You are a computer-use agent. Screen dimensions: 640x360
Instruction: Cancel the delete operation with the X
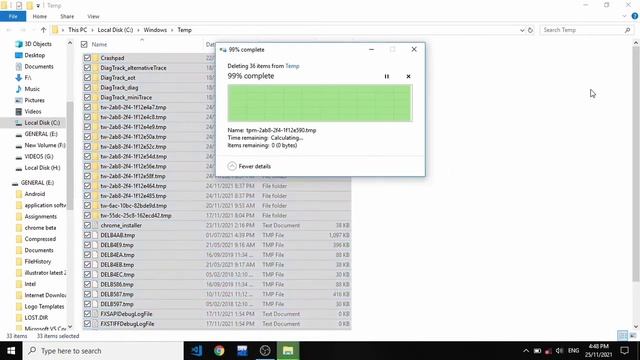tap(408, 76)
